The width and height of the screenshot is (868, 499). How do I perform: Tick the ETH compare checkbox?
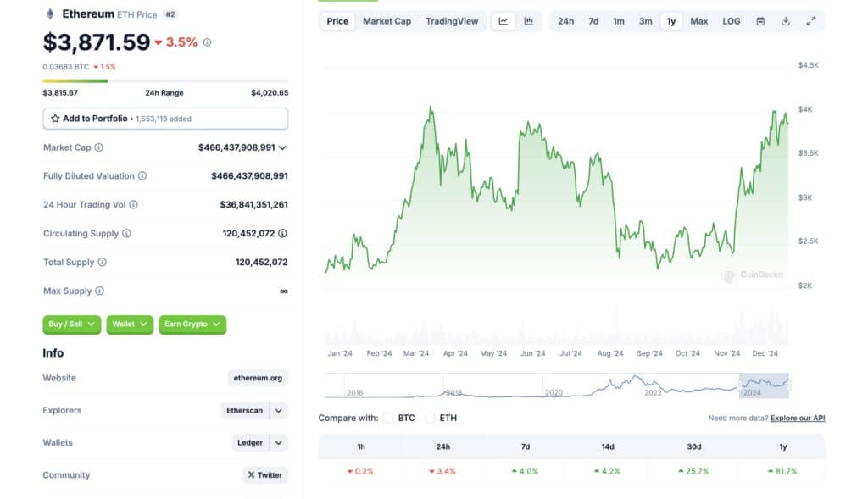[430, 418]
